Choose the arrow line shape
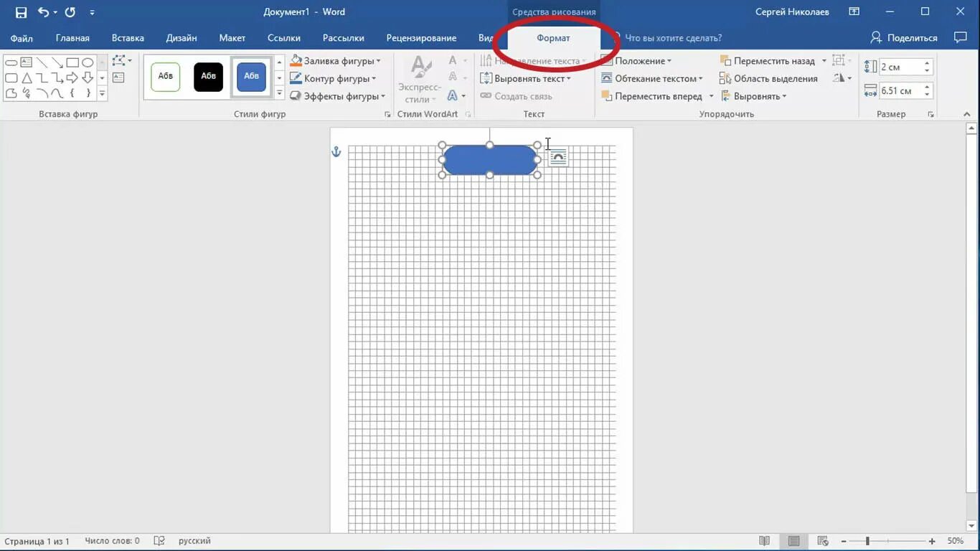The height and width of the screenshot is (551, 980). pyautogui.click(x=57, y=62)
